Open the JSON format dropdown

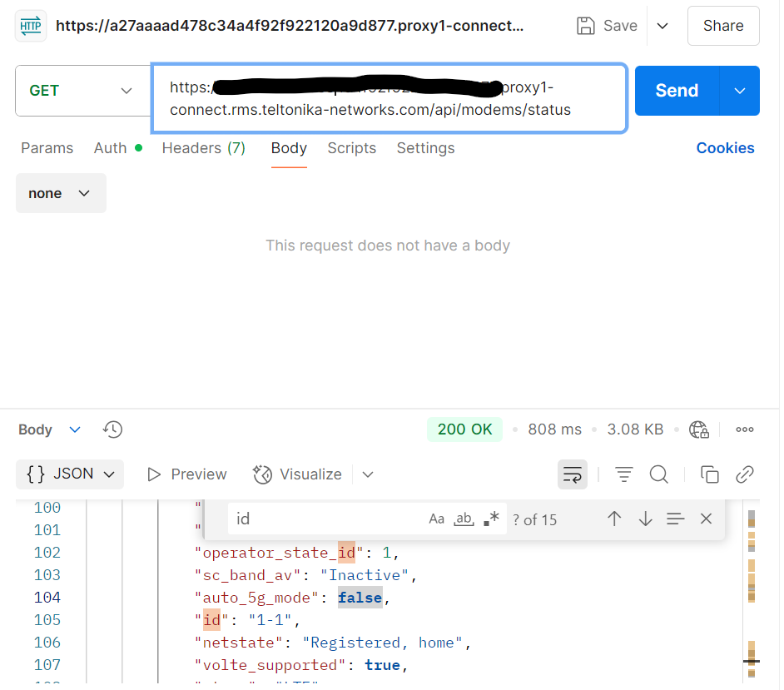(70, 474)
